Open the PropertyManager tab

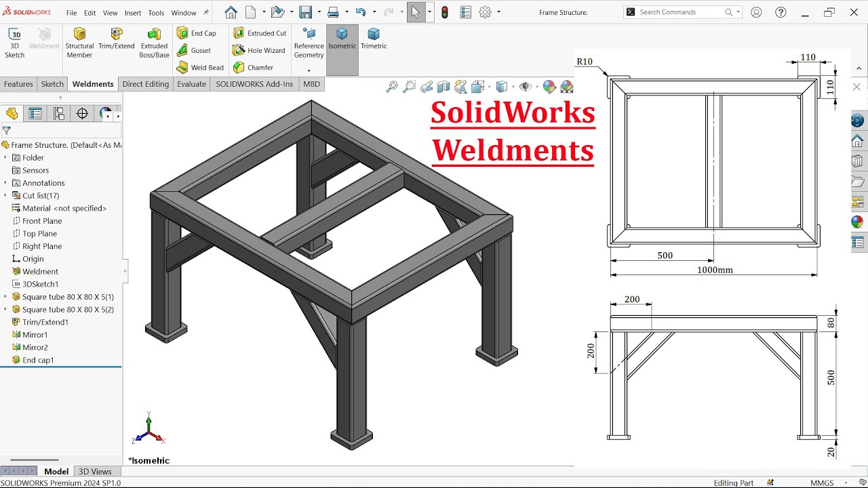pos(35,114)
